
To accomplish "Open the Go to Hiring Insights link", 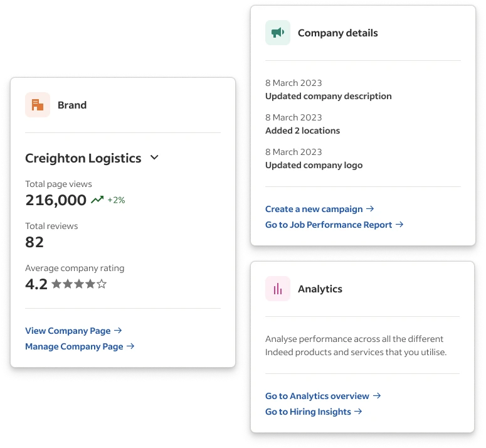I will (308, 412).
